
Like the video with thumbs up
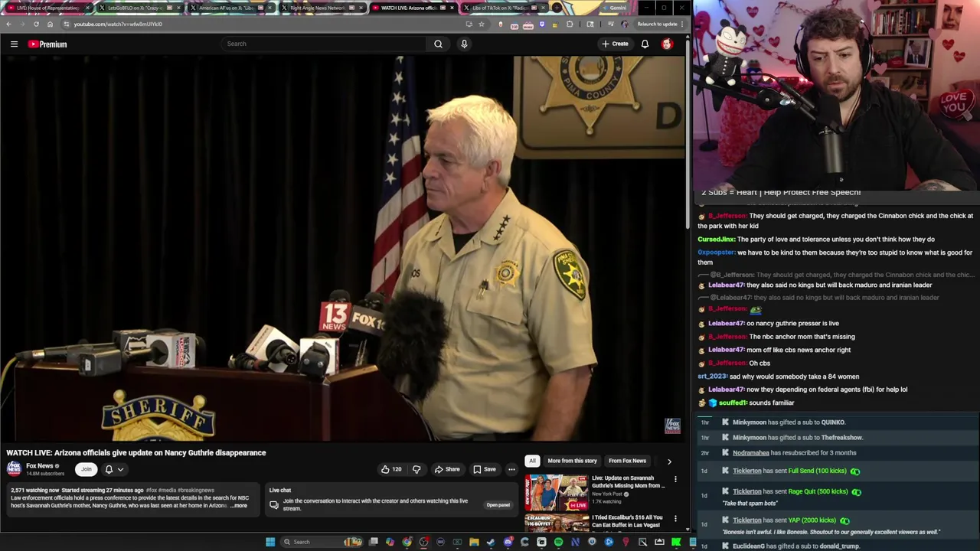(x=391, y=469)
